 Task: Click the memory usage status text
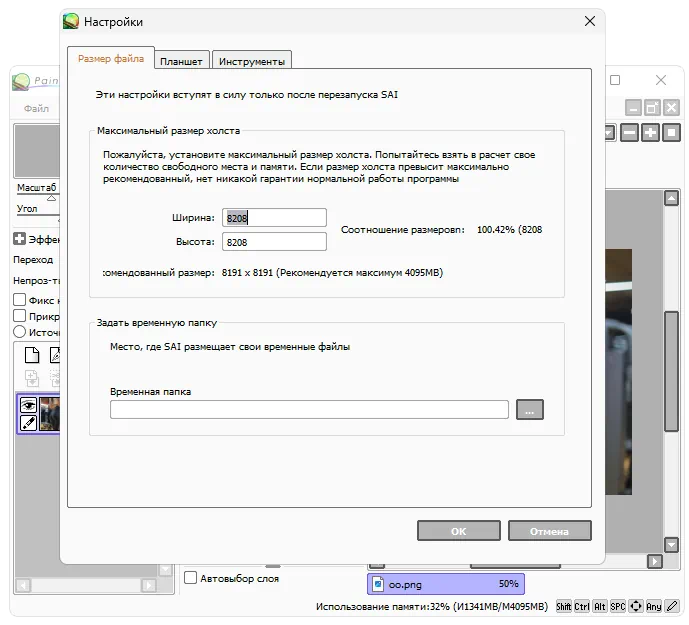click(432, 607)
